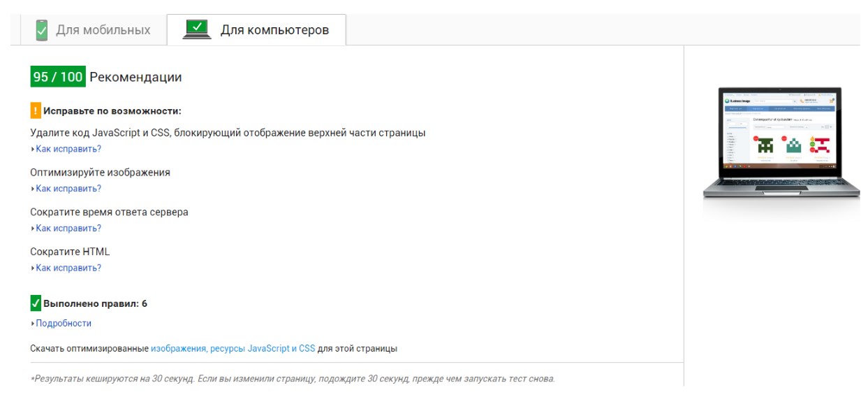Image resolution: width=868 pixels, height=397 pixels.
Task: Click the green 95 / 100 score badge
Action: pyautogui.click(x=58, y=77)
